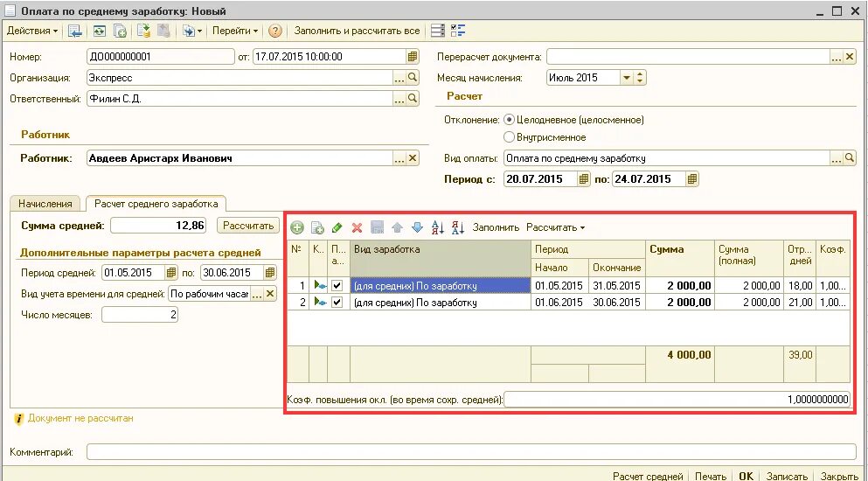This screenshot has height=481, width=868.
Task: Click the Месяц начисления up-down spinner
Action: coord(640,78)
